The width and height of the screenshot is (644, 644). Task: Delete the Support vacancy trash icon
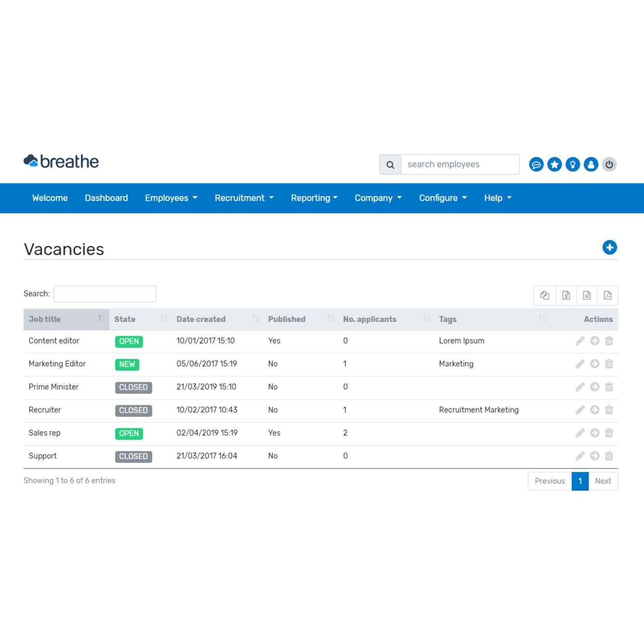(x=609, y=456)
